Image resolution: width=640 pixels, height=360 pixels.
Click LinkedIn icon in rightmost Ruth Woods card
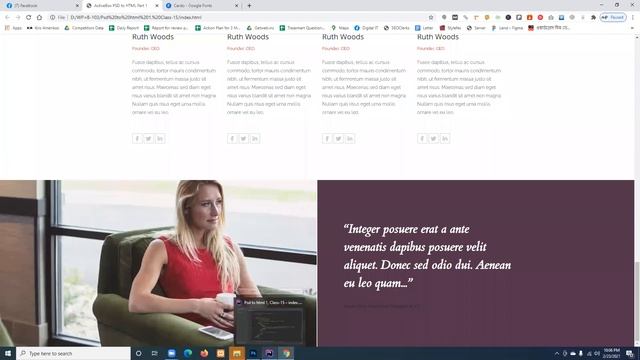tap(445, 139)
